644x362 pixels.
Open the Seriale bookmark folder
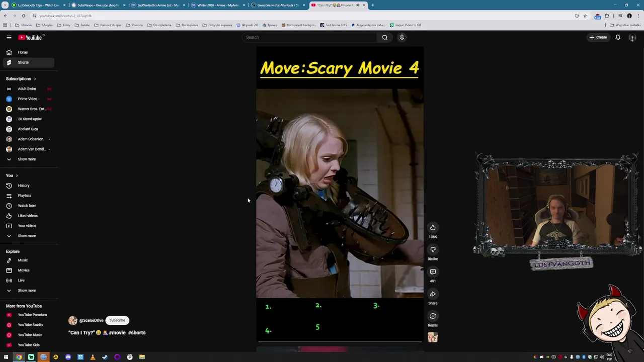click(x=82, y=25)
